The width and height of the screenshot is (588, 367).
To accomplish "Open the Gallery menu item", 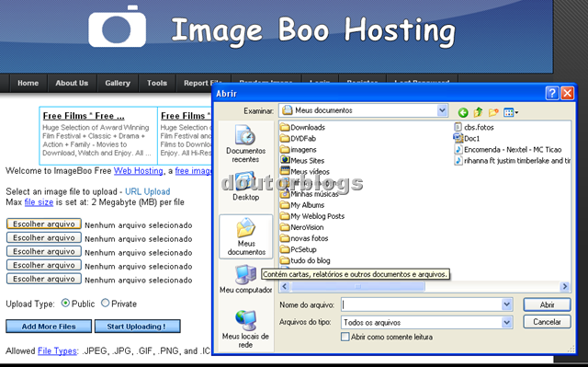I will click(x=118, y=83).
